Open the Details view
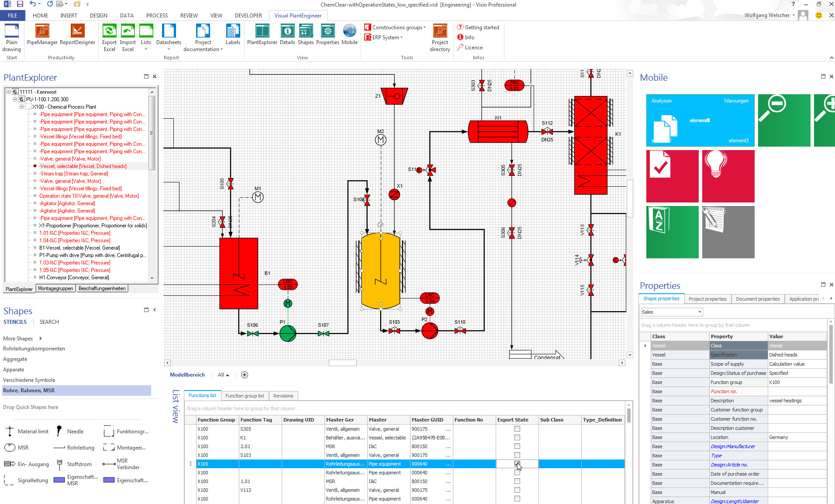 (x=287, y=34)
